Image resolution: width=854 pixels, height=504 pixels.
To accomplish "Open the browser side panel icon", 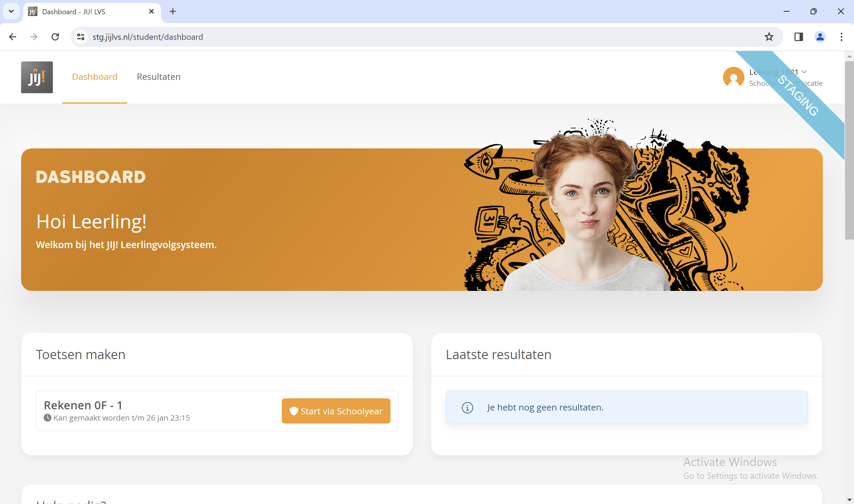I will point(798,37).
